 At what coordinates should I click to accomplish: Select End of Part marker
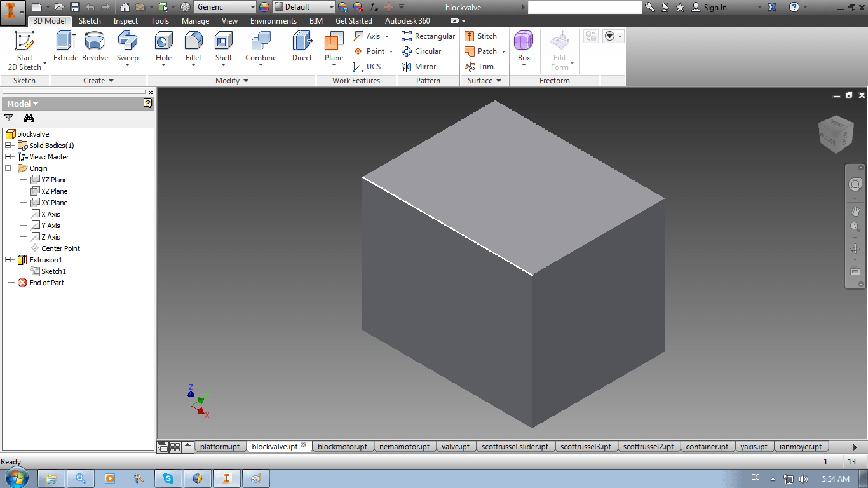41,283
